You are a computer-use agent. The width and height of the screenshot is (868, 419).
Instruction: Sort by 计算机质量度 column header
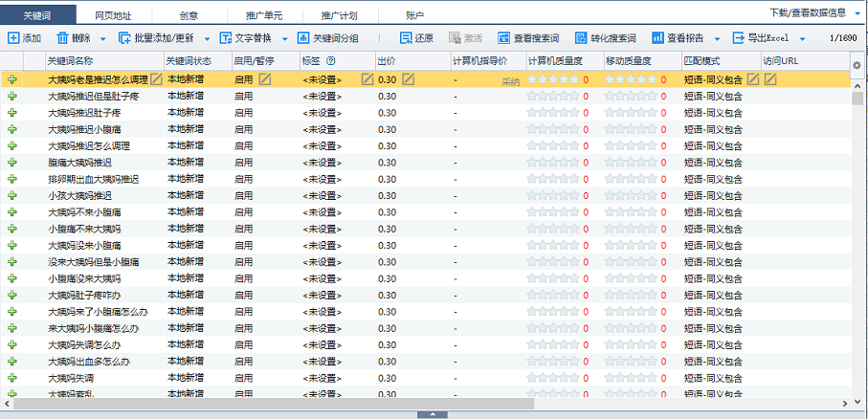point(565,61)
